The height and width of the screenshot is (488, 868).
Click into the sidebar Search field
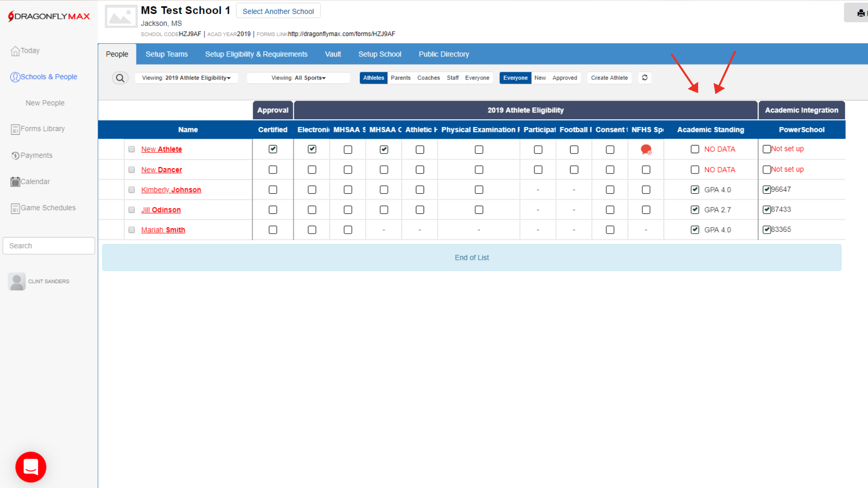49,246
